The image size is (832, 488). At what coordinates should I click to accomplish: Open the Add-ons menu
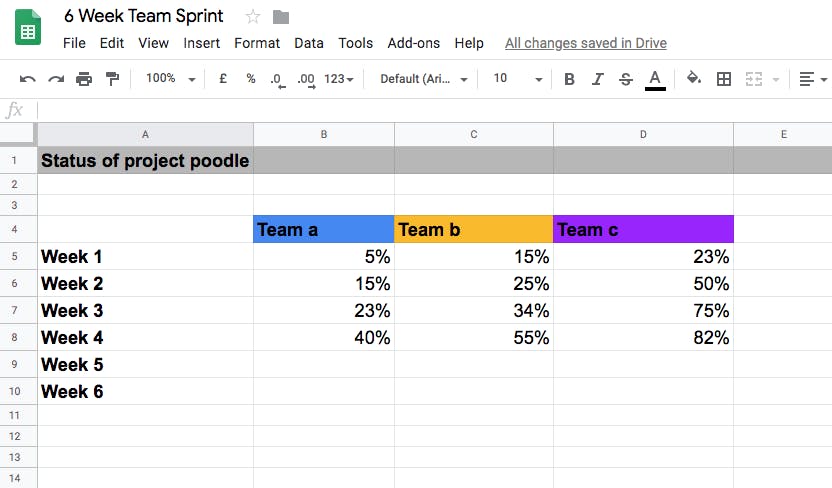coord(413,43)
